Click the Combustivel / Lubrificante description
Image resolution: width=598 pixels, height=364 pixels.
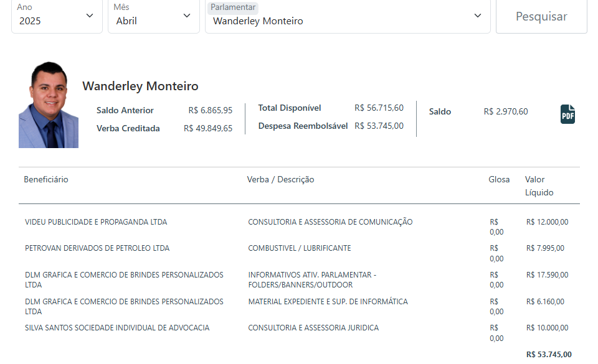coord(300,248)
